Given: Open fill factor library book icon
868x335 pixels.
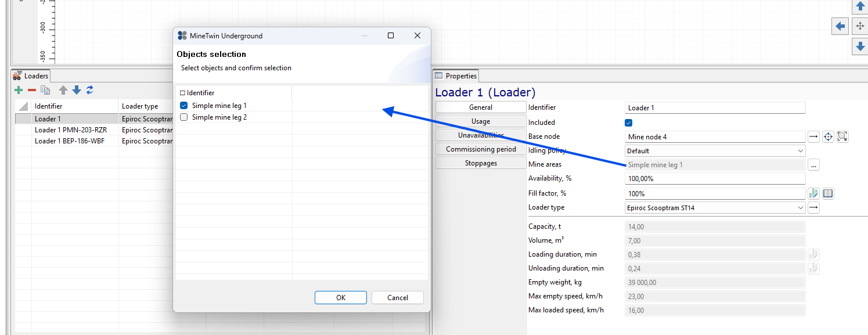Looking at the screenshot, I should tap(828, 193).
